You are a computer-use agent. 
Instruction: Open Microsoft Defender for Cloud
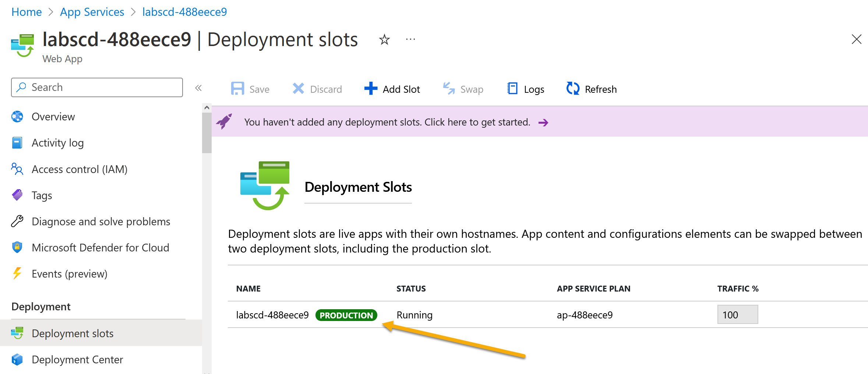tap(100, 248)
